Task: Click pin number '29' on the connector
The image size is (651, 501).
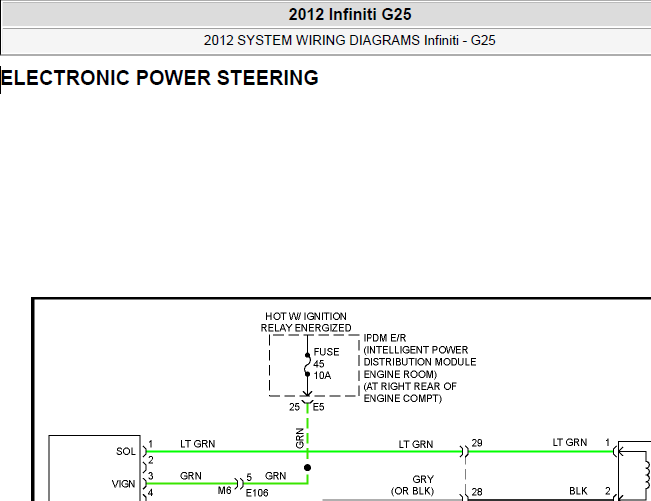Action: pyautogui.click(x=477, y=443)
